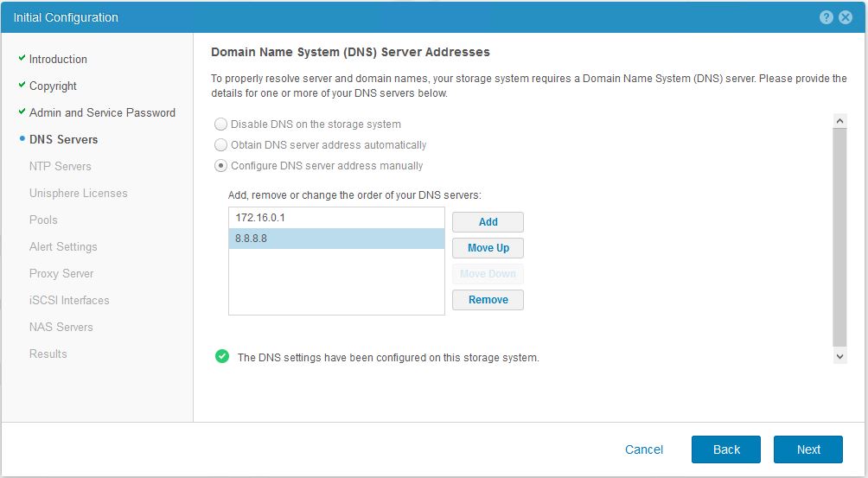This screenshot has height=478, width=868.
Task: Proceed with the Next button
Action: click(808, 449)
